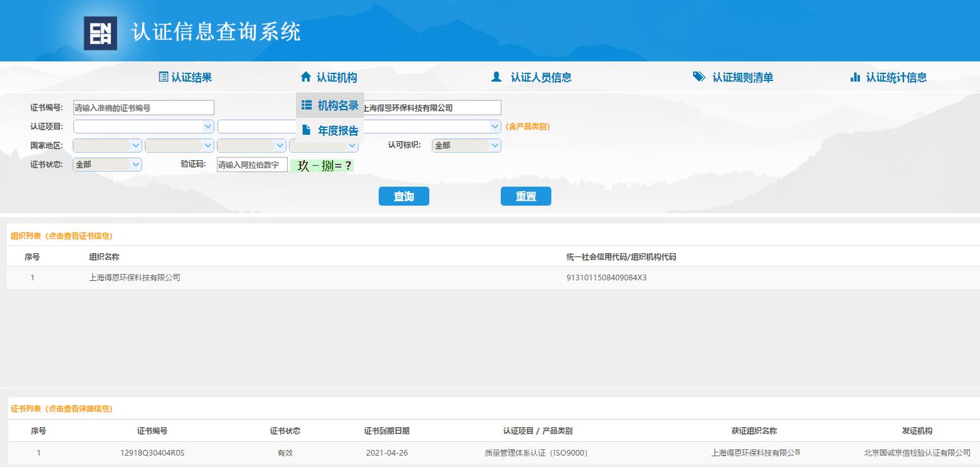The image size is (980, 467).
Task: Open certificate row 12918Q30404R0S
Action: 152,453
